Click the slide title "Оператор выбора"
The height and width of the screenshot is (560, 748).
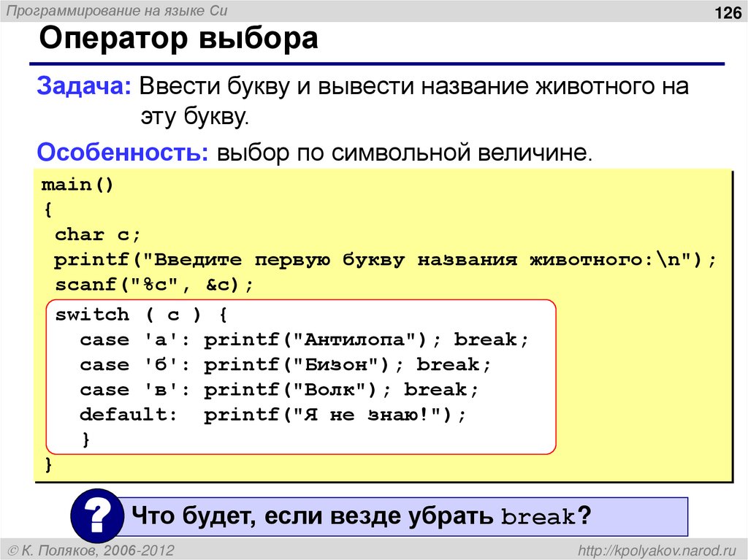[178, 38]
